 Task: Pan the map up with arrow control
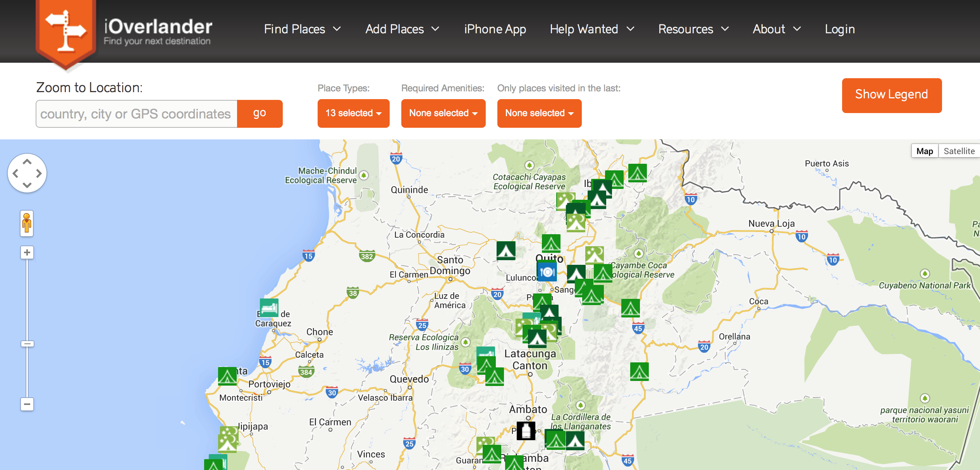pos(27,162)
